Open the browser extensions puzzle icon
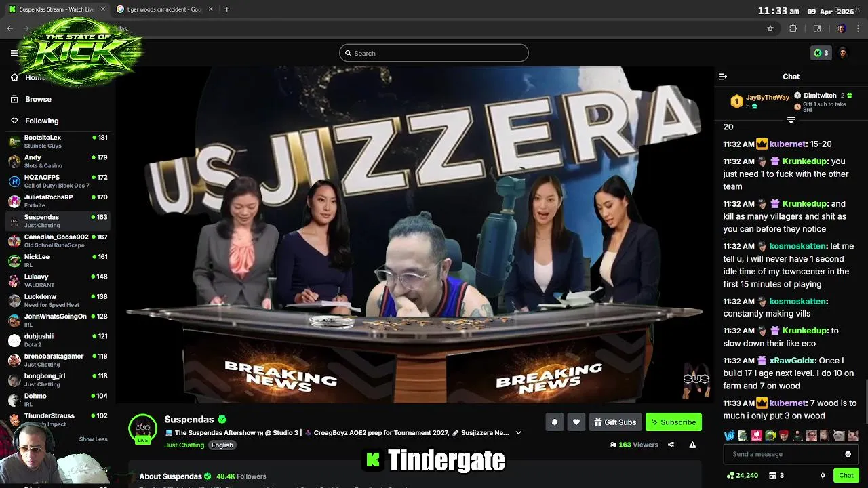 (x=793, y=28)
